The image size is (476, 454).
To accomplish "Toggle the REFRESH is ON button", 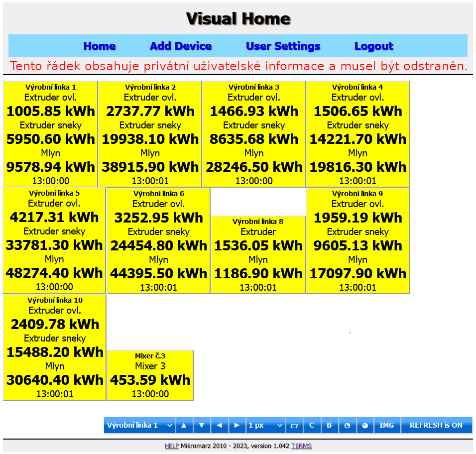I will 436,425.
